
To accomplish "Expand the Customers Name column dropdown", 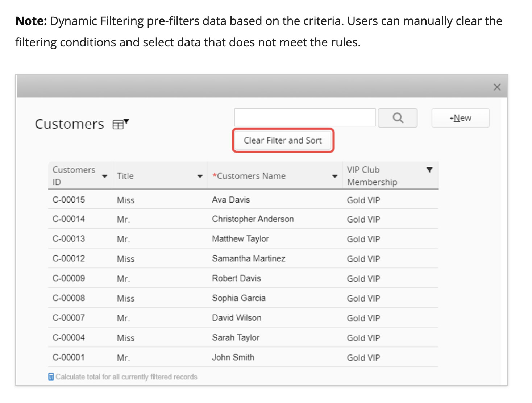I will point(335,176).
